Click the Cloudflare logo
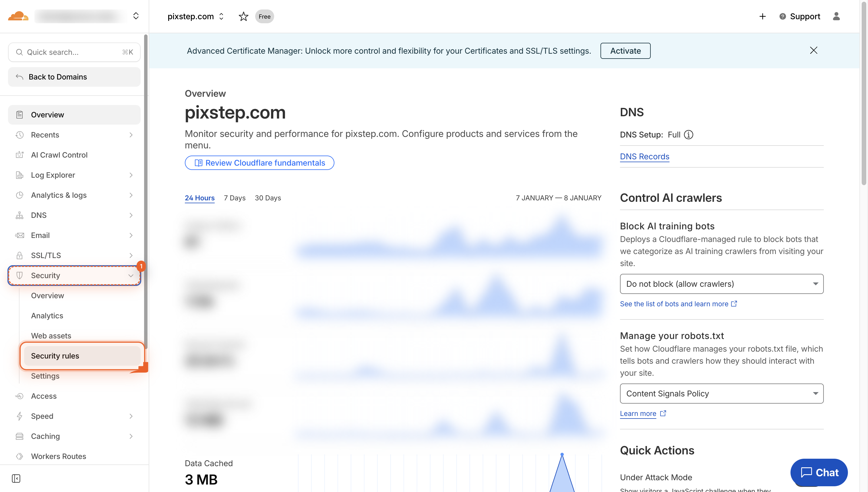The width and height of the screenshot is (868, 492). [x=19, y=16]
